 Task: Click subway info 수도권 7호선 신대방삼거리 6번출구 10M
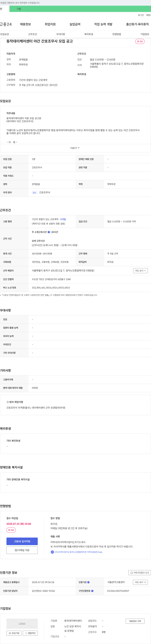[x=51, y=279]
